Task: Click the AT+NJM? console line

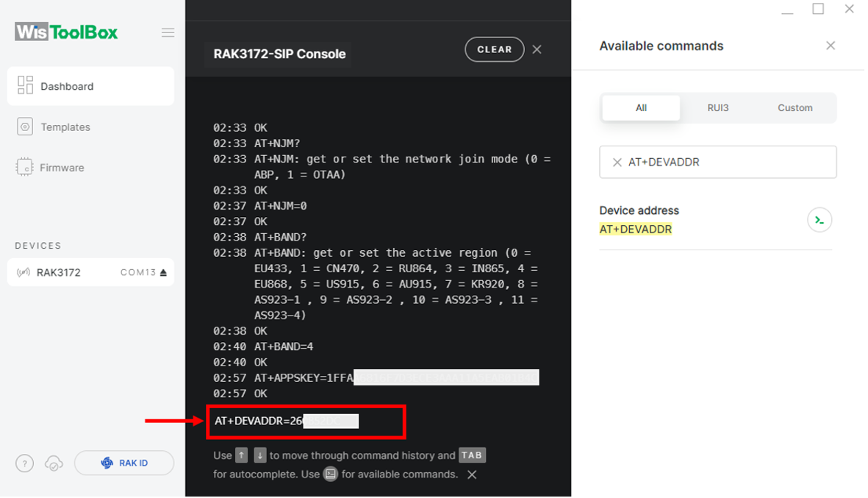Action: click(x=277, y=143)
